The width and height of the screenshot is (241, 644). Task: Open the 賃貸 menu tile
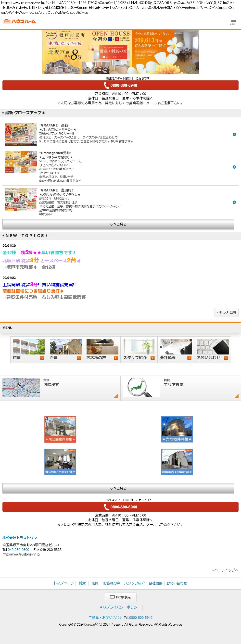point(29,350)
